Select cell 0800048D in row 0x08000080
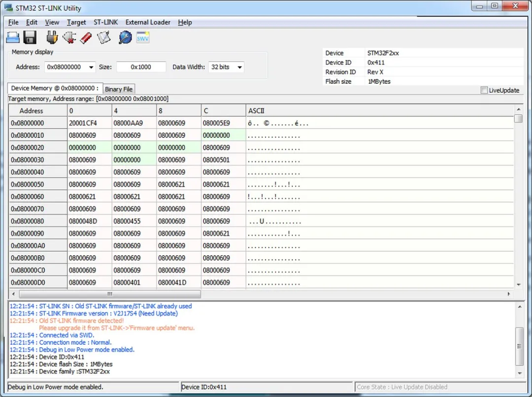The width and height of the screenshot is (532, 397). (90, 221)
